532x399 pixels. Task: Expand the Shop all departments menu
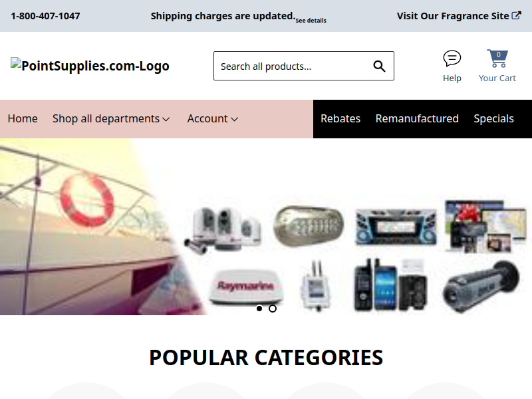click(111, 119)
